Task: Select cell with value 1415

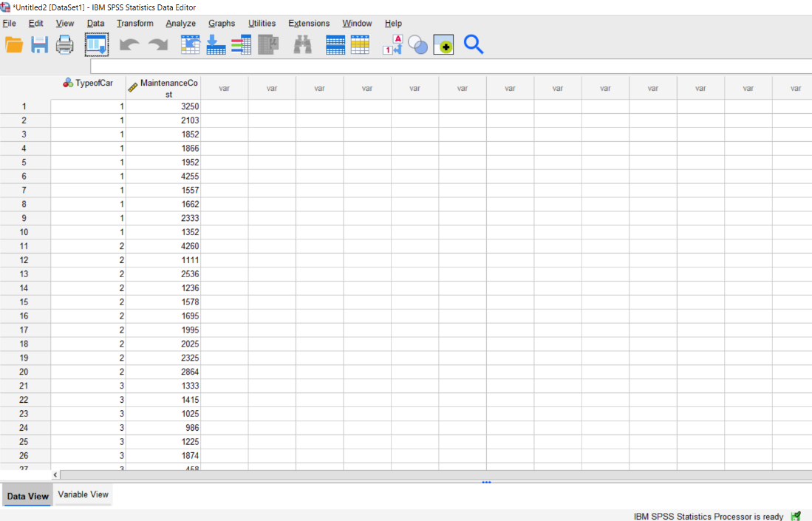Action: [163, 400]
